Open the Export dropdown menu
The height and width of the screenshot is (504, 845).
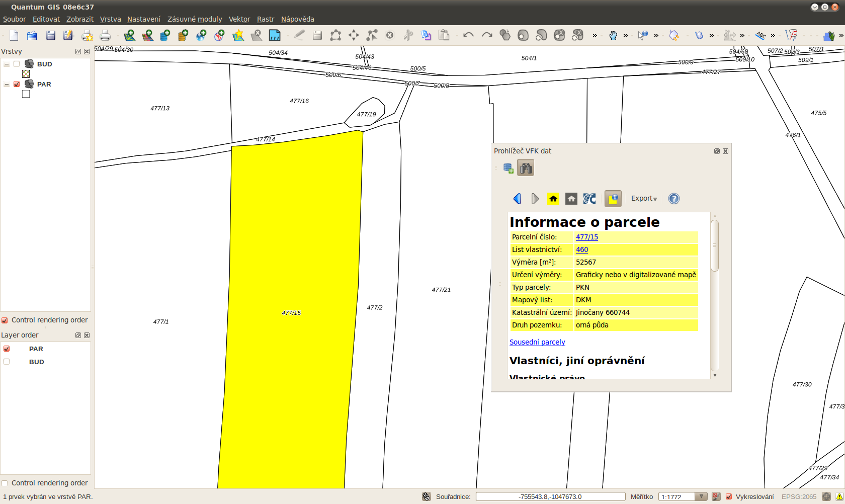pyautogui.click(x=644, y=199)
